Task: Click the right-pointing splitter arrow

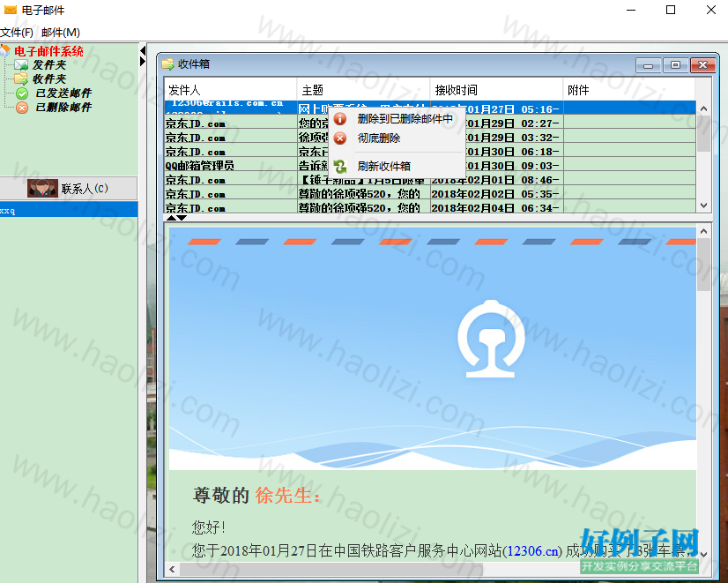Action: [x=143, y=61]
